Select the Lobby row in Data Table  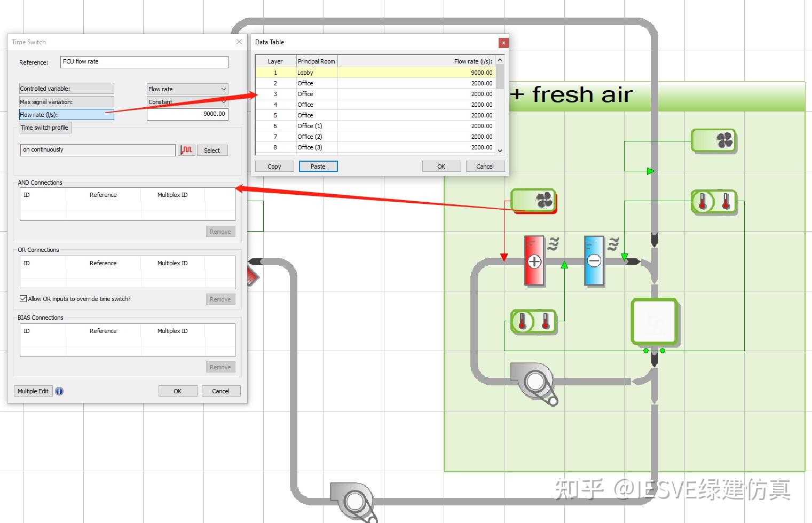point(375,73)
